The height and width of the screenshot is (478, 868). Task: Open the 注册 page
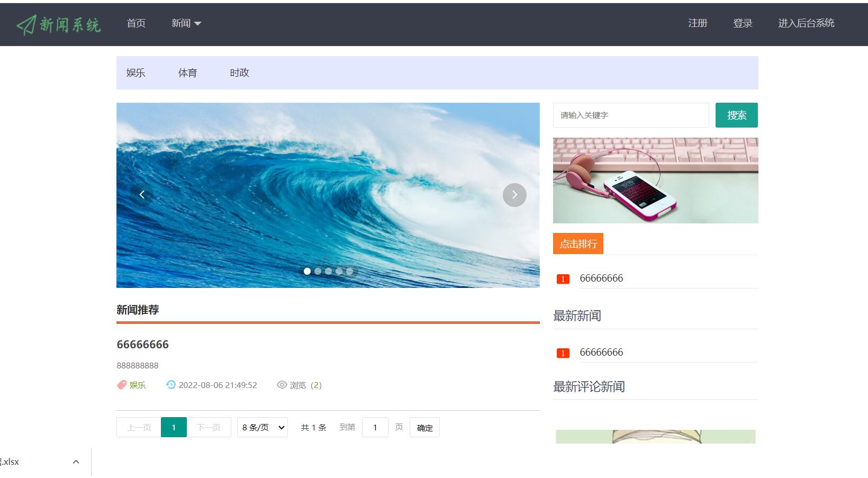[x=698, y=23]
